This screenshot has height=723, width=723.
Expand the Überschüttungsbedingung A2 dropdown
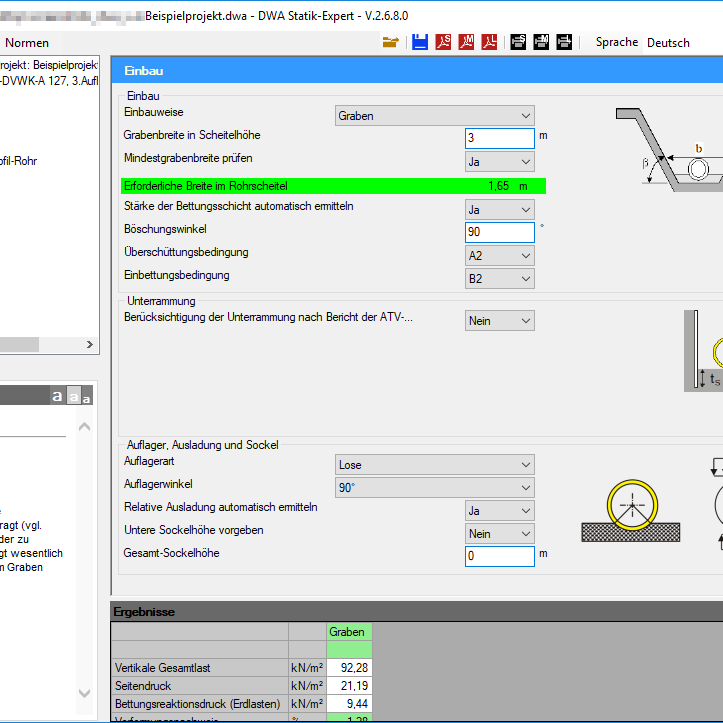click(500, 255)
